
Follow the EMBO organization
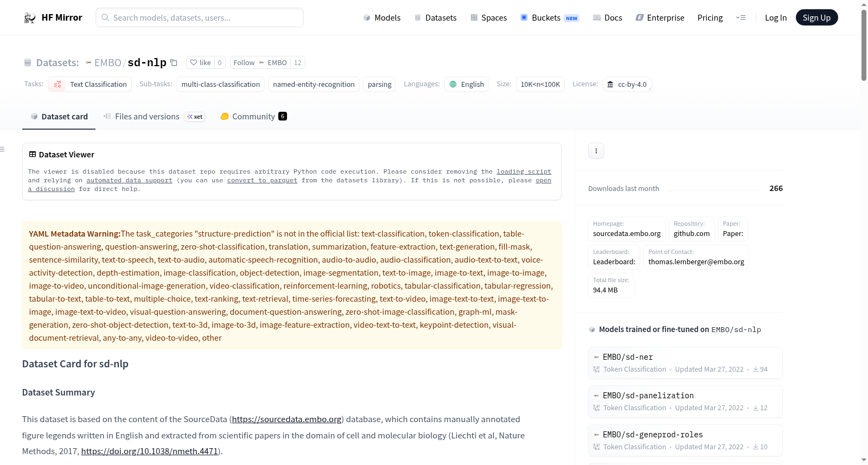pos(260,62)
